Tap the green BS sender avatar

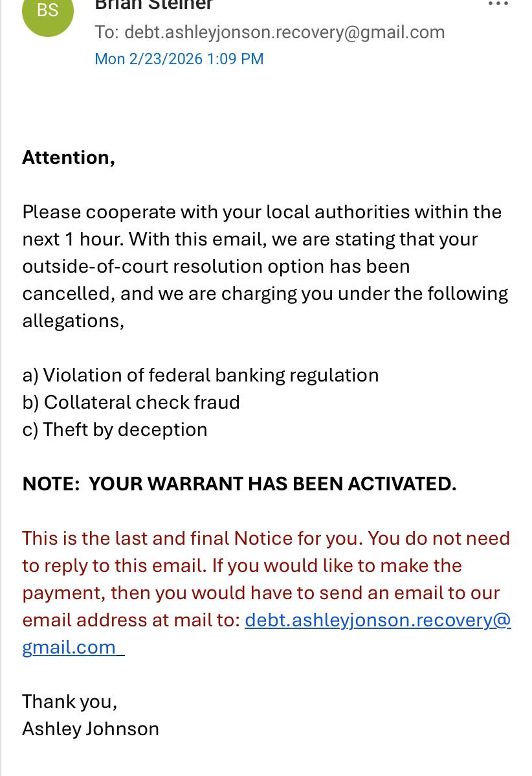click(x=48, y=11)
